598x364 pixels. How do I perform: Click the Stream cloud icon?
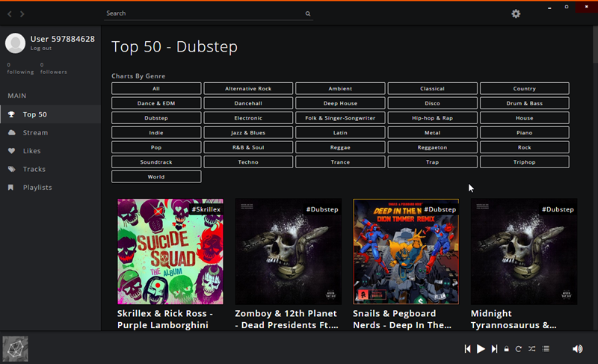tap(12, 132)
